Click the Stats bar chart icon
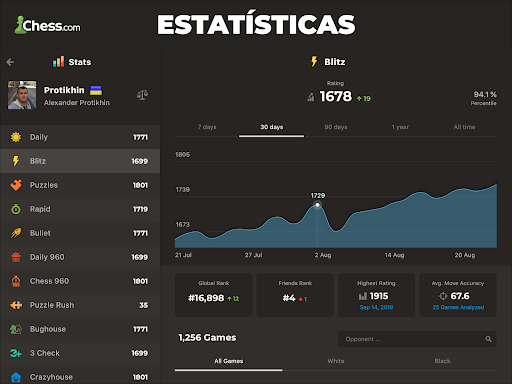Screen dimensions: 512x384 tap(58, 62)
